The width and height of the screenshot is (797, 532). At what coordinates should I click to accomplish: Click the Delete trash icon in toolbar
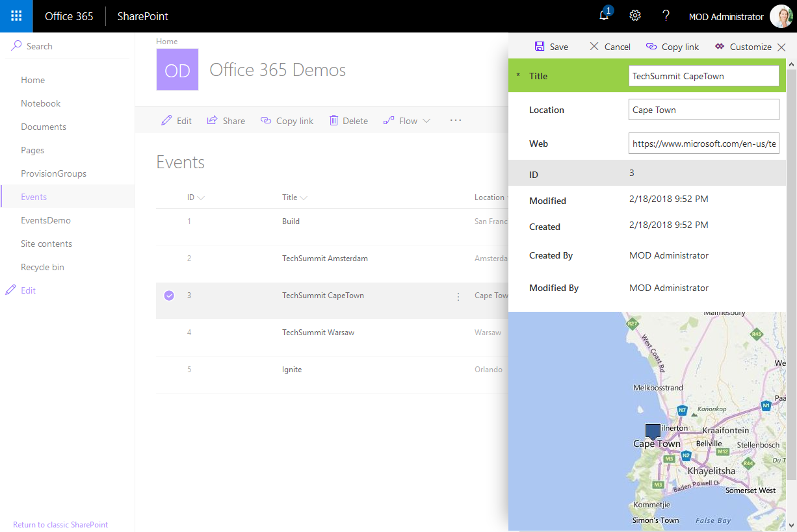pyautogui.click(x=334, y=121)
